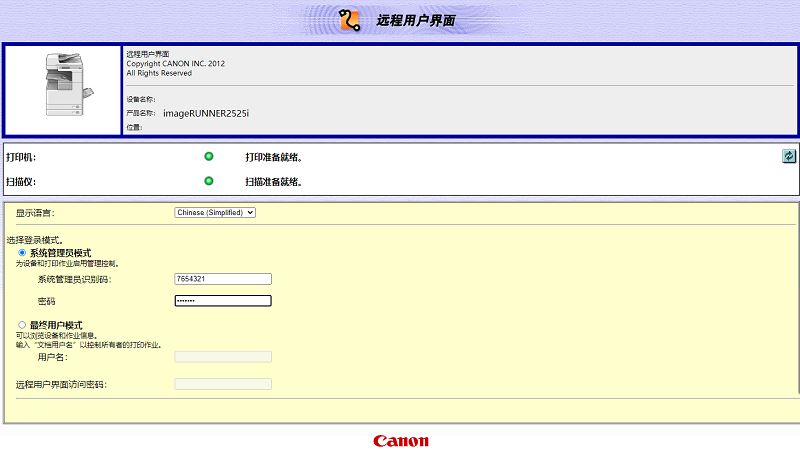Open the display language dropdown
The height and width of the screenshot is (451, 800).
coord(215,212)
